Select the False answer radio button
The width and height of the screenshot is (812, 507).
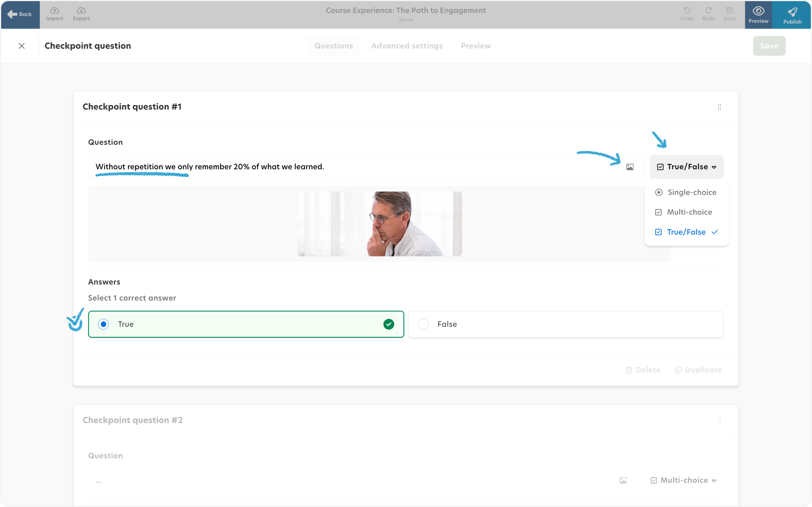pyautogui.click(x=423, y=324)
